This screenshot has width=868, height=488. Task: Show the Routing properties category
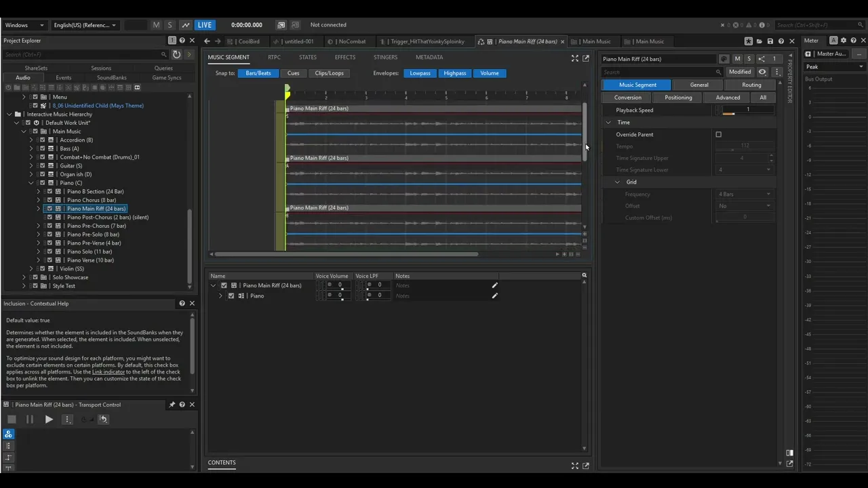751,85
